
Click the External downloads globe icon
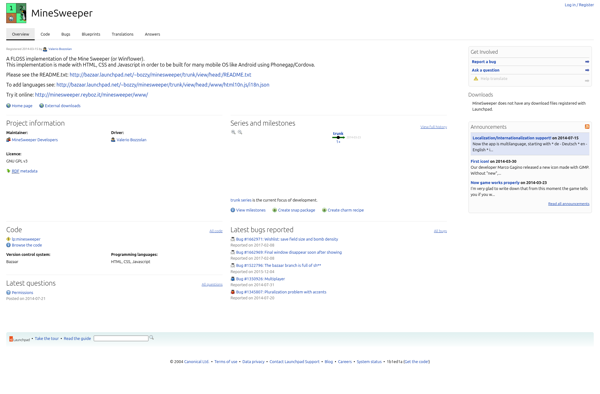tap(41, 106)
